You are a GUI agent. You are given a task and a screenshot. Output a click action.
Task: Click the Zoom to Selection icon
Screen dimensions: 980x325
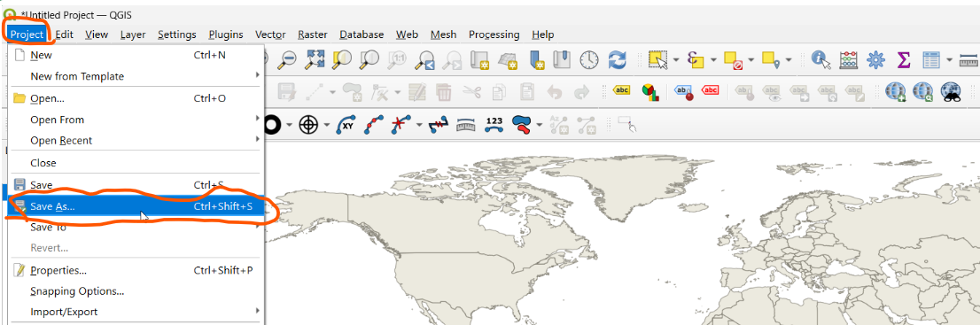click(341, 59)
